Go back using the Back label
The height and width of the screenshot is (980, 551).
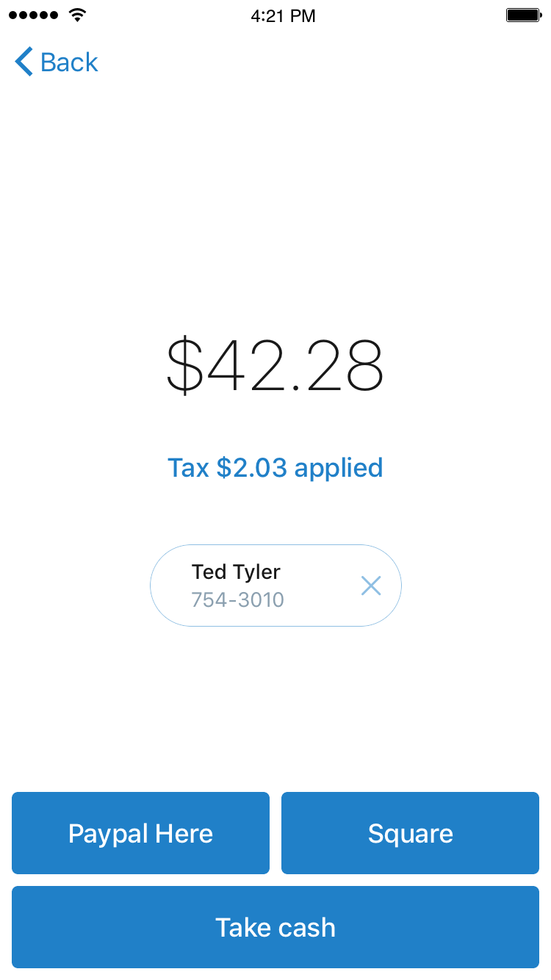(x=69, y=62)
